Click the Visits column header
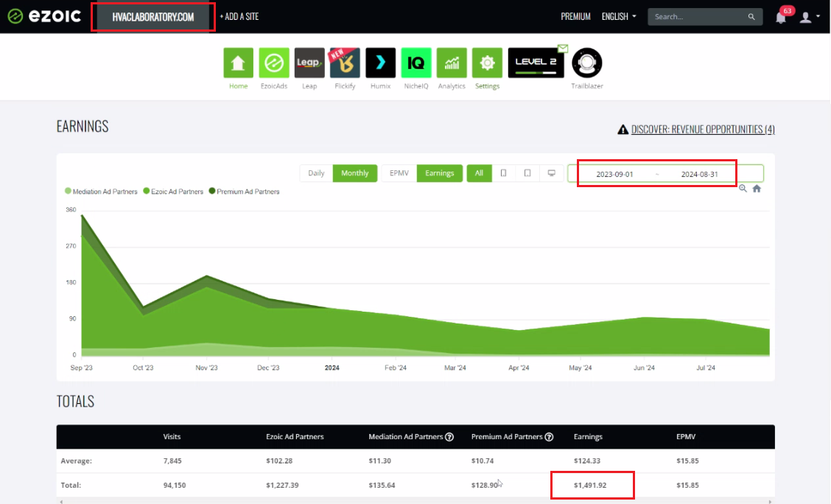Screen dimensions: 831x504 (172, 437)
